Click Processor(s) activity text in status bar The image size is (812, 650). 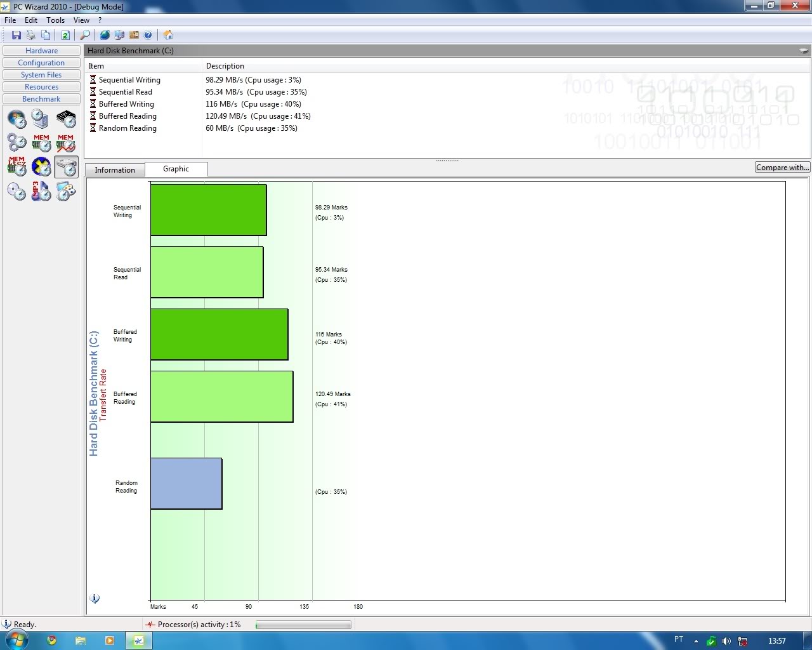[199, 625]
